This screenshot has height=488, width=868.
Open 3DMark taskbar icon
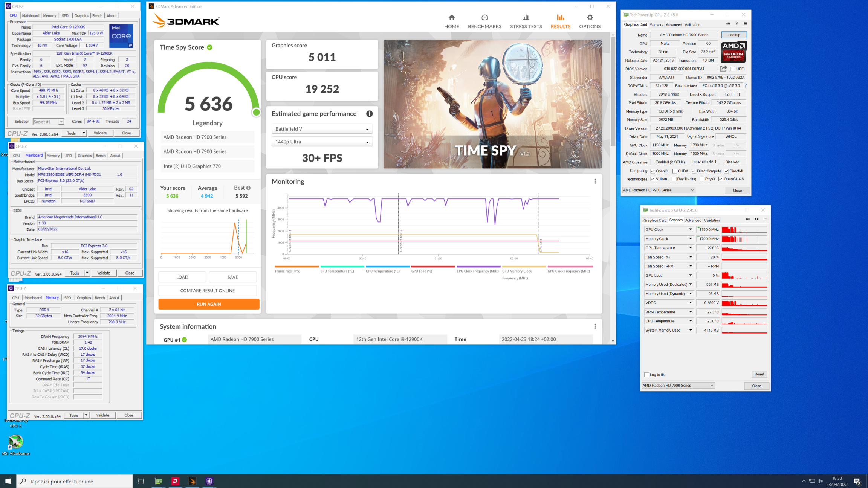192,481
